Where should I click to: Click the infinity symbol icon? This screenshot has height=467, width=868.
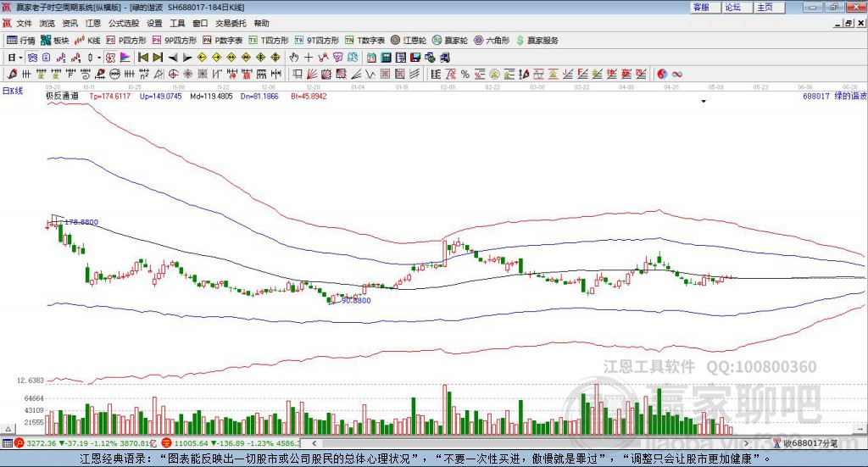tap(677, 75)
